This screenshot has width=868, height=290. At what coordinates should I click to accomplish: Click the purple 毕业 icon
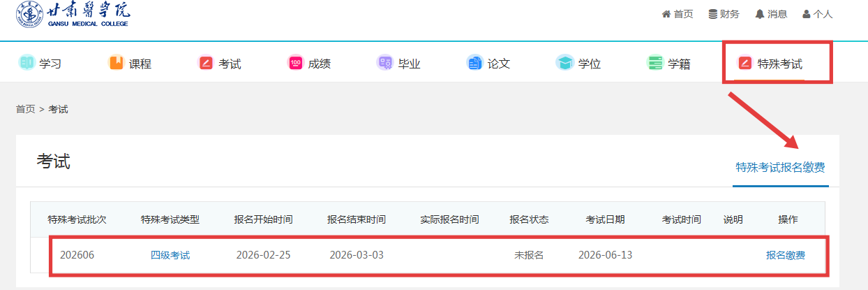coord(384,63)
